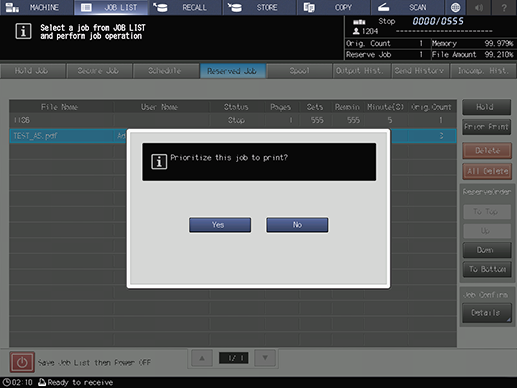Move job Down in reserve order
Viewport: 517px width, 388px height.
[487, 250]
